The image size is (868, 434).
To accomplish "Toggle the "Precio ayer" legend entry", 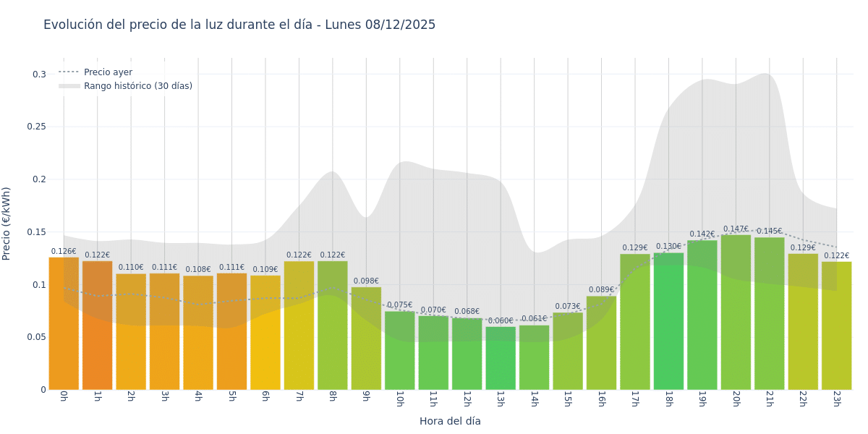I will [x=108, y=72].
